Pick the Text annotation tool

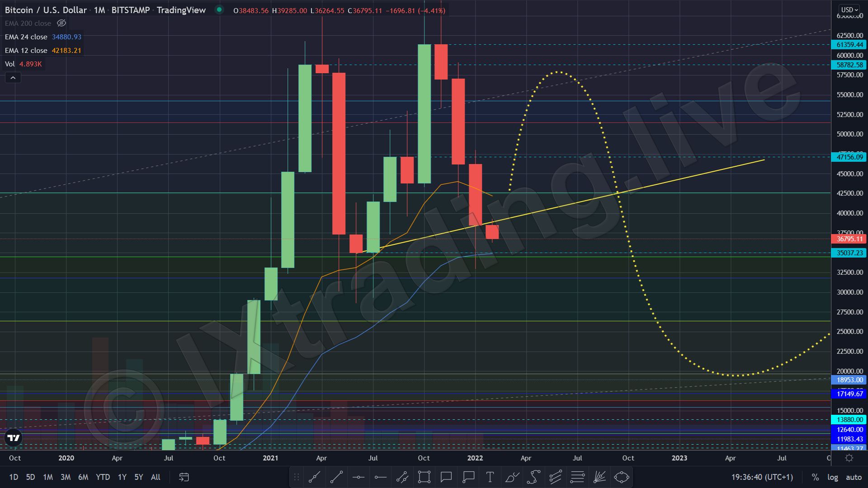pyautogui.click(x=490, y=477)
